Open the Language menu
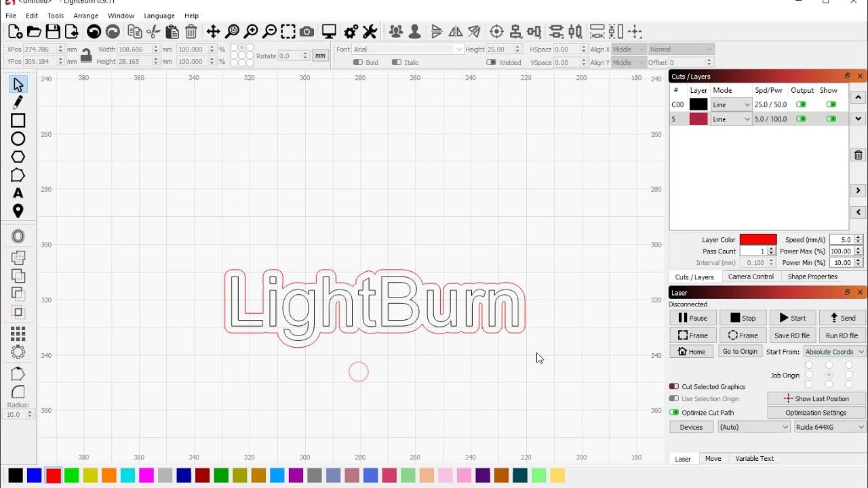This screenshot has height=488, width=868. (x=159, y=16)
